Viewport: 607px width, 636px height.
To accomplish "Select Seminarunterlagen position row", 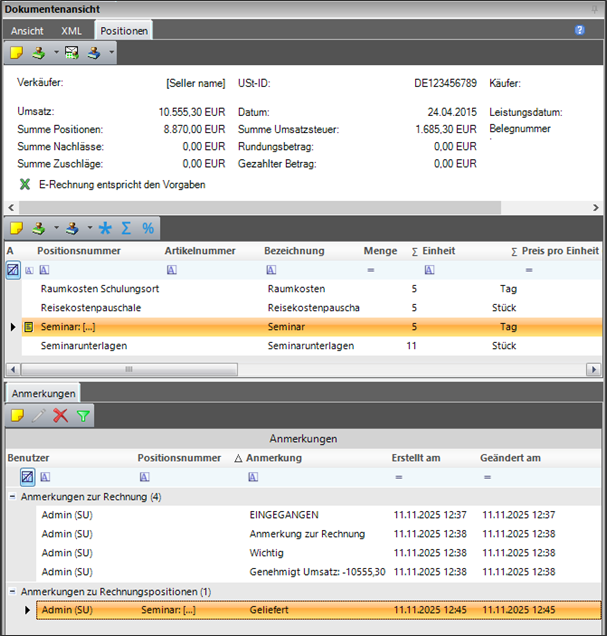I will coord(311,346).
